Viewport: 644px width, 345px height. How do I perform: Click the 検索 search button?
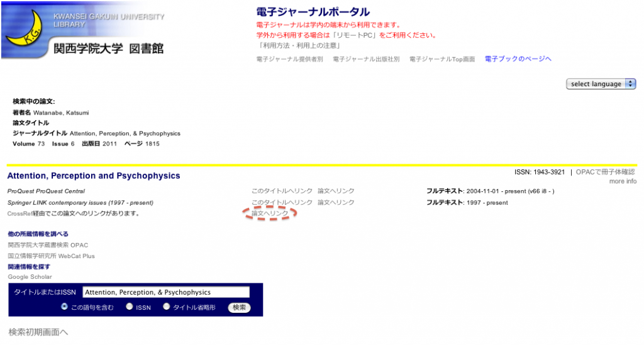239,308
